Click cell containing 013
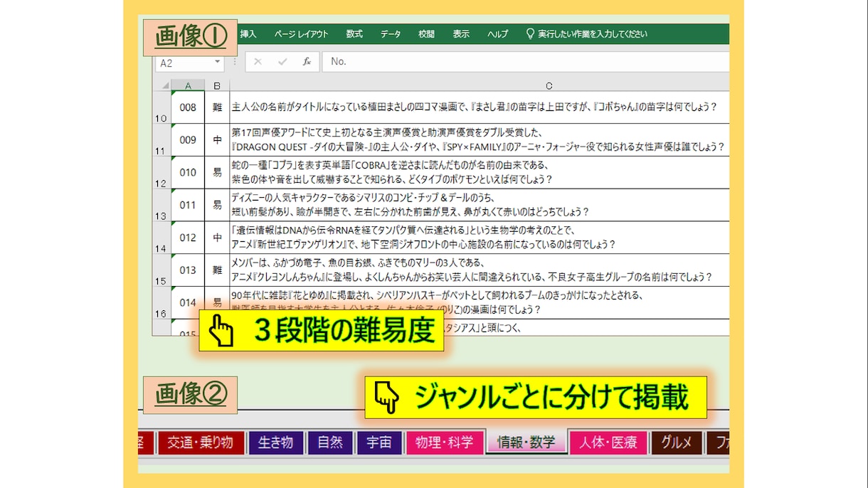Viewport: 868px width, 488px height. (188, 270)
